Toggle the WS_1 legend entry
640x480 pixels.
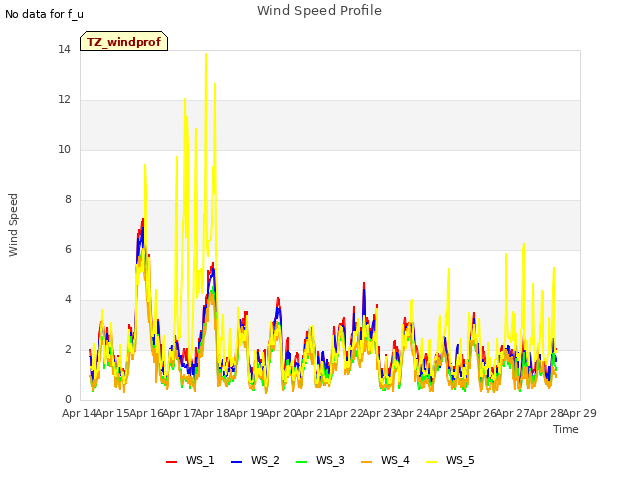click(190, 460)
